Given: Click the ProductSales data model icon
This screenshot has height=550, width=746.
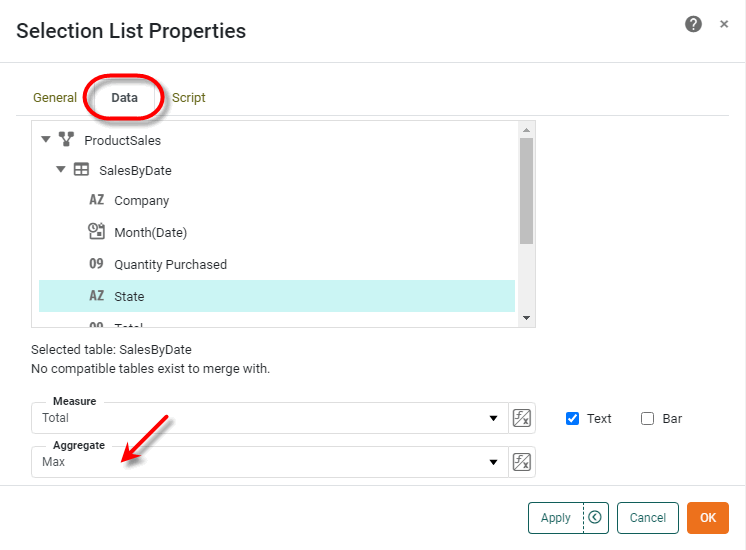Looking at the screenshot, I should click(66, 139).
